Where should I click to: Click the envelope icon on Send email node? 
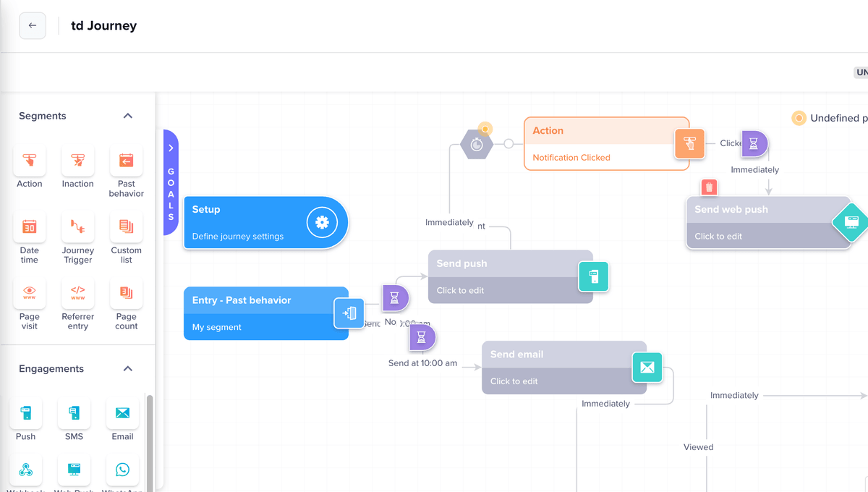[x=647, y=368]
